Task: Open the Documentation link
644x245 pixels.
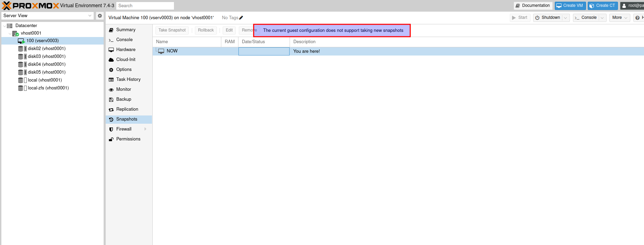Action: (532, 5)
